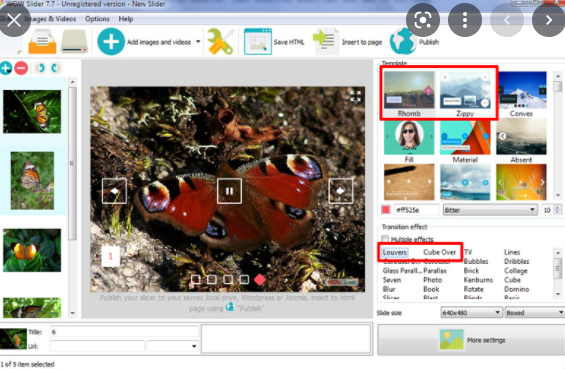This screenshot has width=565, height=369.
Task: Open the Url target dropdown
Action: pyautogui.click(x=173, y=346)
